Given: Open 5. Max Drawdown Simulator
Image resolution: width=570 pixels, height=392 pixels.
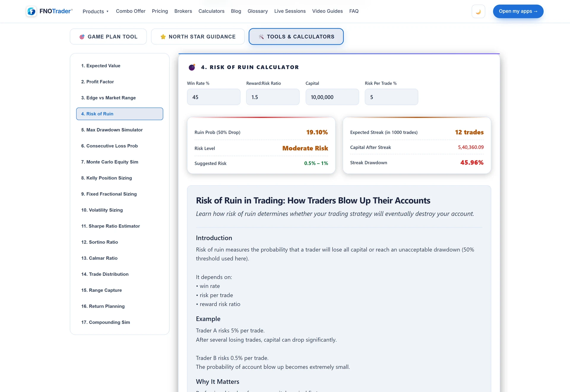Looking at the screenshot, I should pos(120,130).
